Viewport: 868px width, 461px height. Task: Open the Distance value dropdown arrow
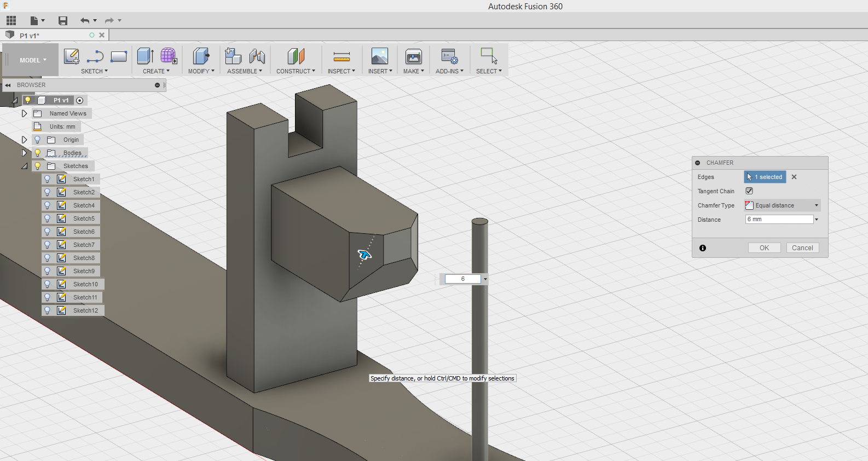pos(817,220)
